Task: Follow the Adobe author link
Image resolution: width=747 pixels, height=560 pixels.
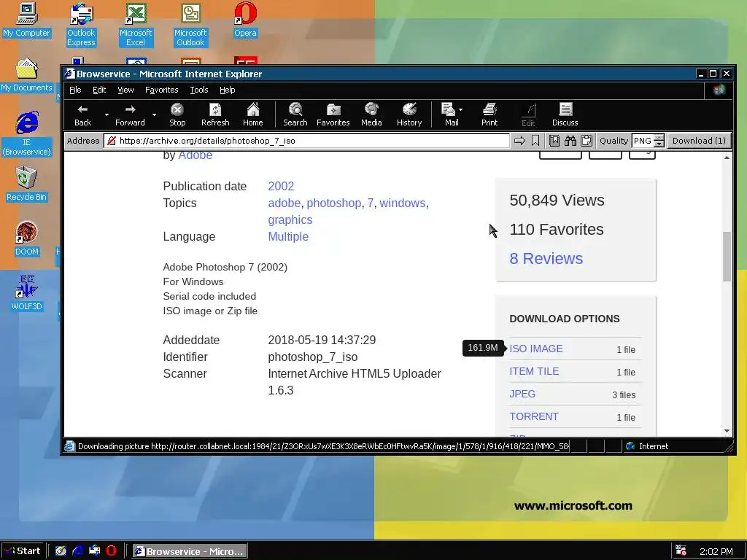Action: click(x=196, y=155)
